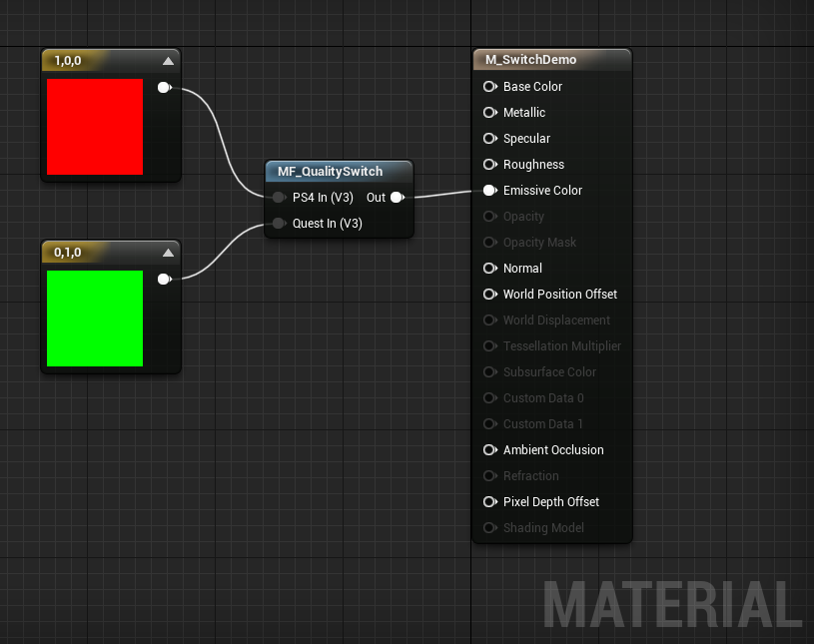814x644 pixels.
Task: Click the disabled World Displacement pin
Action: point(489,321)
